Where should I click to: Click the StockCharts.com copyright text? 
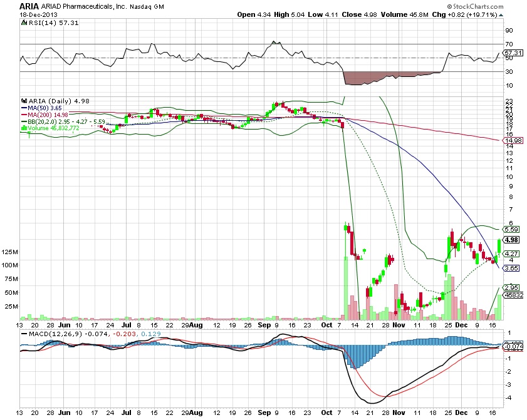[475, 6]
